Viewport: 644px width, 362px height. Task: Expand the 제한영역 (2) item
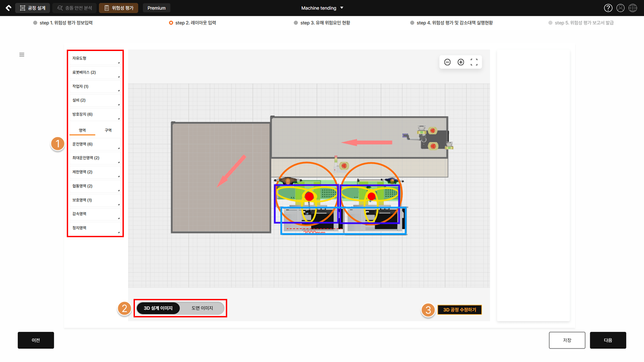click(x=95, y=172)
